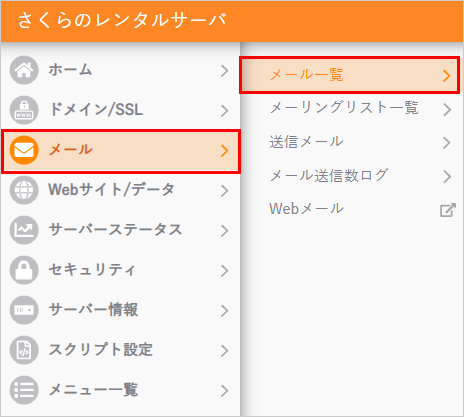464x417 pixels.
Task: Open the サーバーステータス menu label
Action: 115,230
